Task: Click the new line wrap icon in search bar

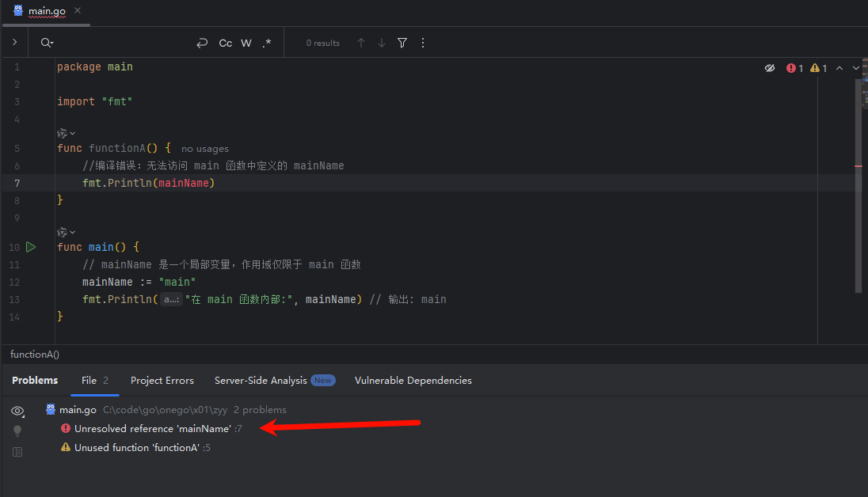Action: tap(202, 43)
